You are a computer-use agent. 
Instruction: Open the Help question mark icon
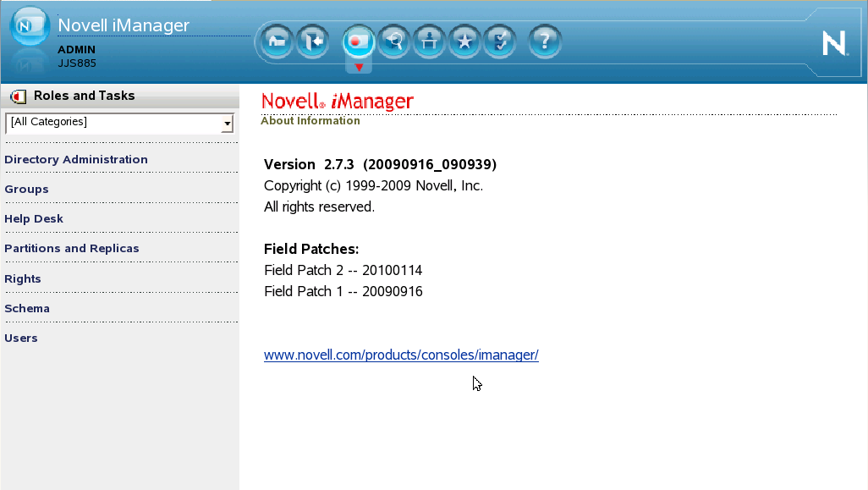click(x=545, y=41)
